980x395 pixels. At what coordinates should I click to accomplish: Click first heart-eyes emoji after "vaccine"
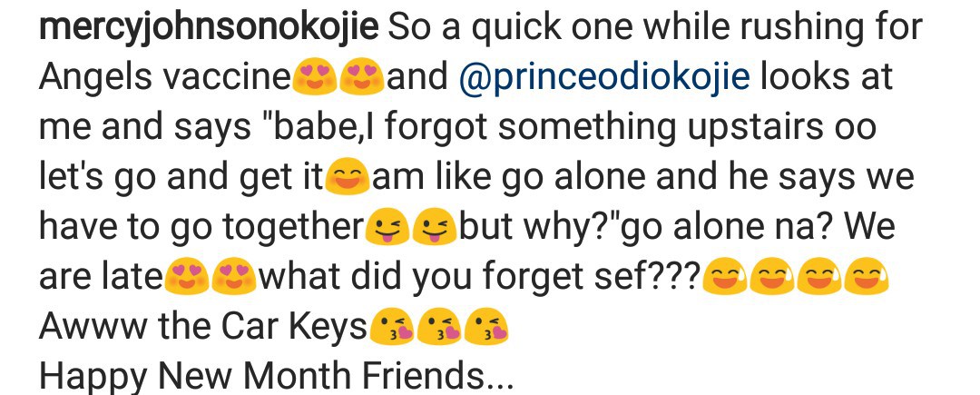(314, 78)
